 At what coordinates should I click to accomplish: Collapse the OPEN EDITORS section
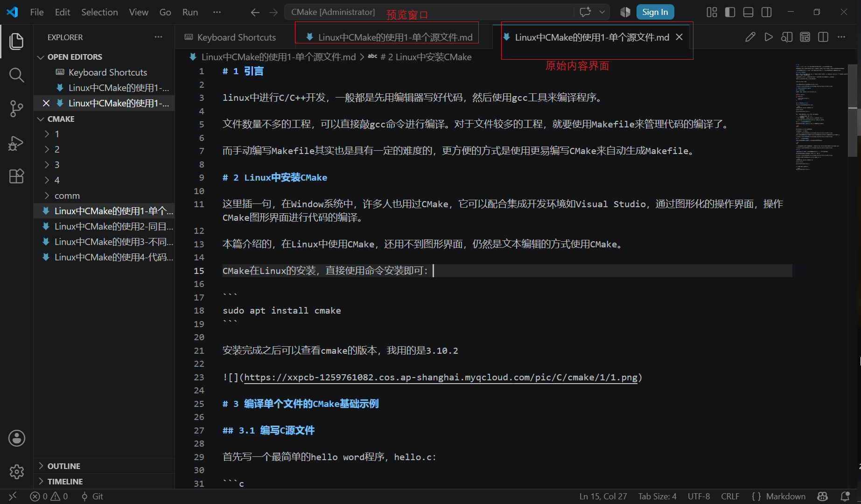point(105,57)
